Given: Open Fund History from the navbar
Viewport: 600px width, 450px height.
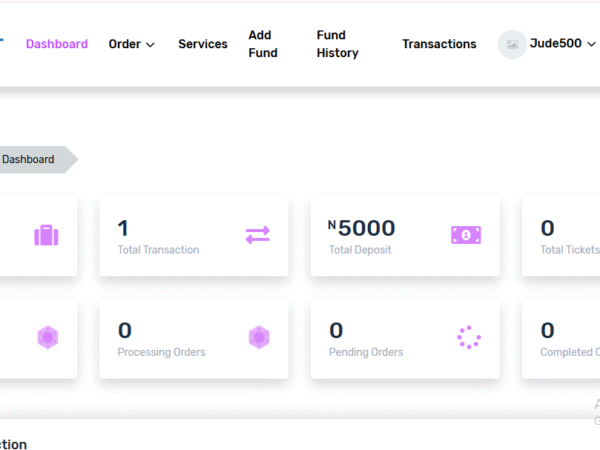Looking at the screenshot, I should point(337,44).
